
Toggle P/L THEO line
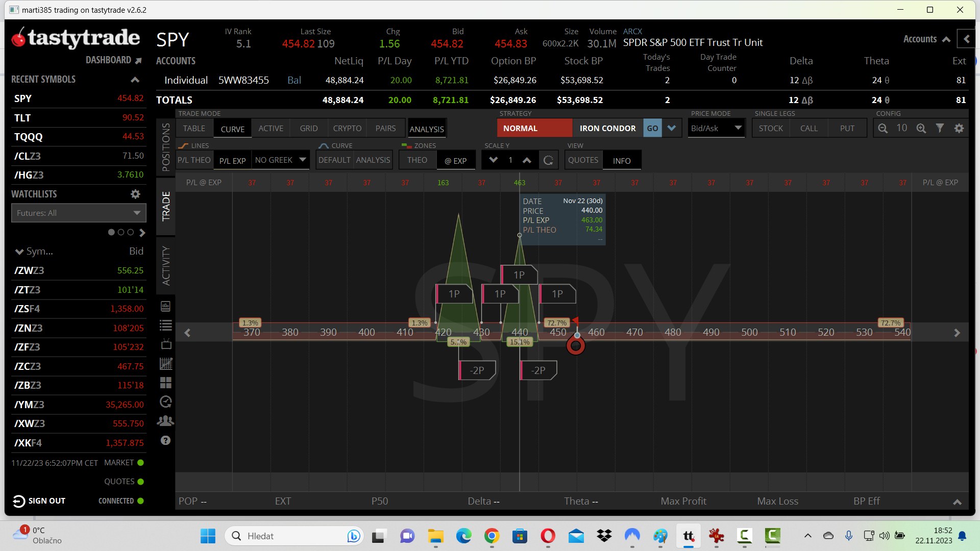(194, 160)
